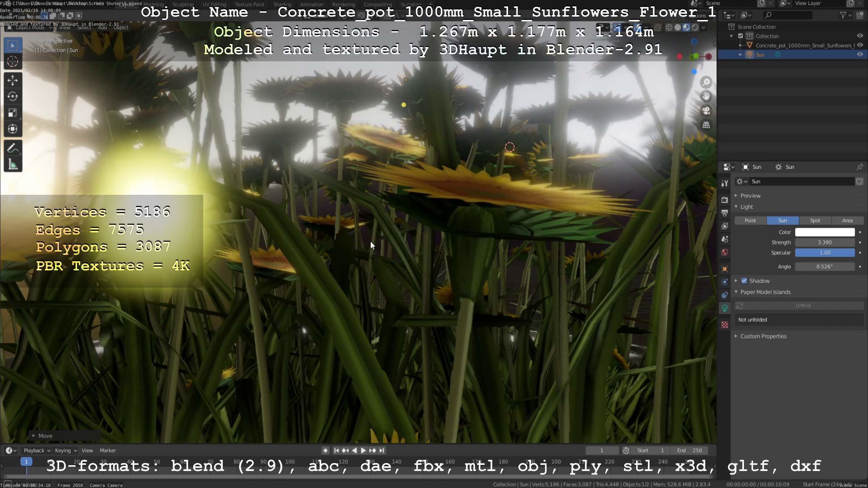Jump to the timeline end frame
868x488 pixels.
382,450
